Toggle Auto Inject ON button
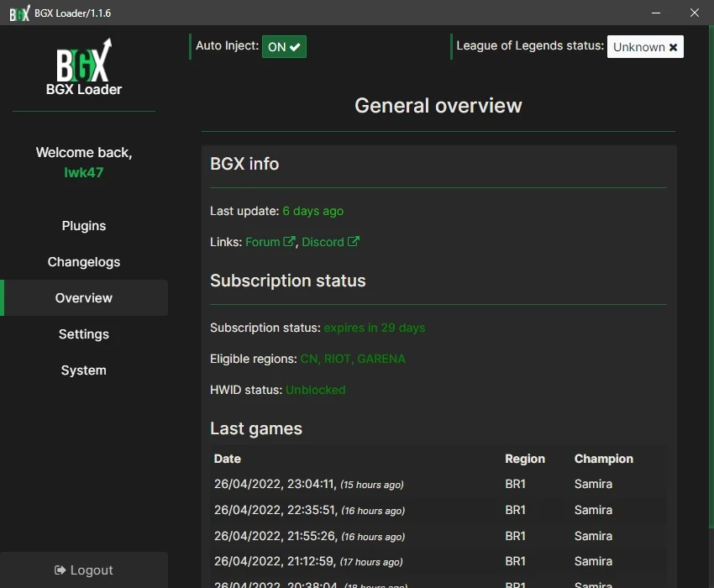Viewport: 714px width, 588px height. [284, 46]
